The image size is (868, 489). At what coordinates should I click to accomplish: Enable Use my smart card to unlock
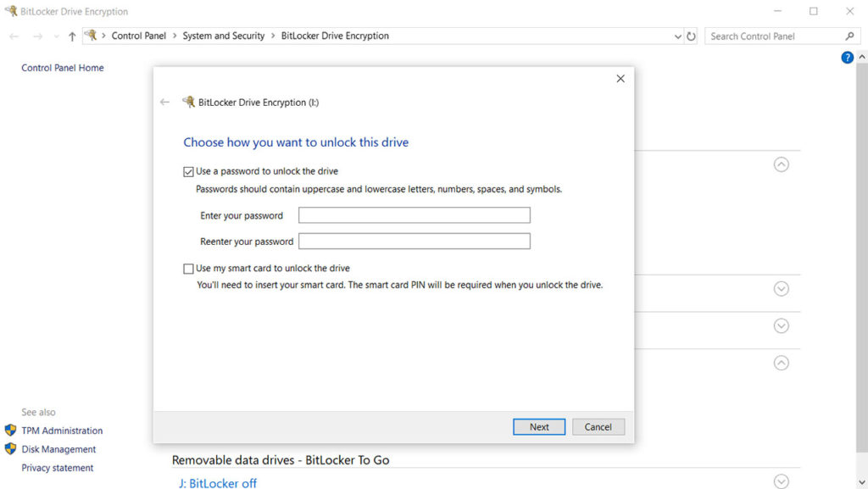(x=188, y=269)
